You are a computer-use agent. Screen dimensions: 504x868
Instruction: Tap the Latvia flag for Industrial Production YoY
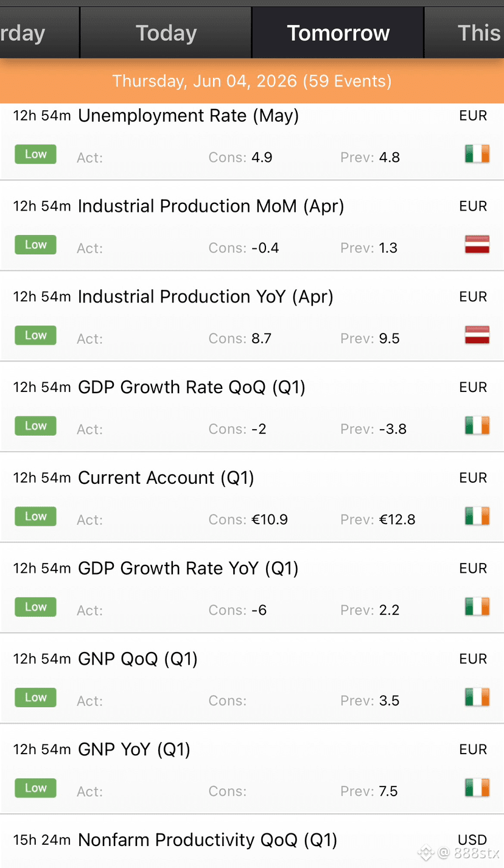pyautogui.click(x=477, y=335)
